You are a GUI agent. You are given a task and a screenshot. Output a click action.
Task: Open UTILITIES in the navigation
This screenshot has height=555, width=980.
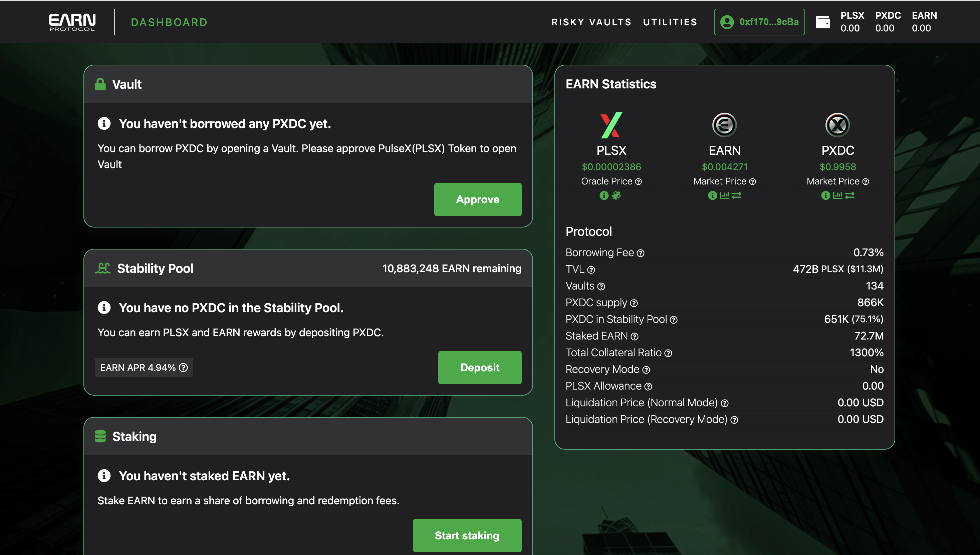[x=670, y=22]
